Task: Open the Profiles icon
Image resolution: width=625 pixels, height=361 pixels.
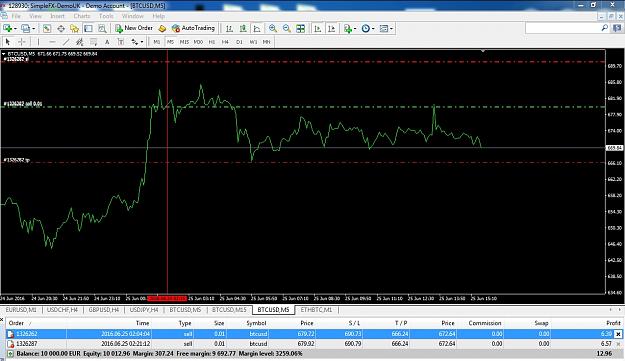Action: pyautogui.click(x=25, y=28)
